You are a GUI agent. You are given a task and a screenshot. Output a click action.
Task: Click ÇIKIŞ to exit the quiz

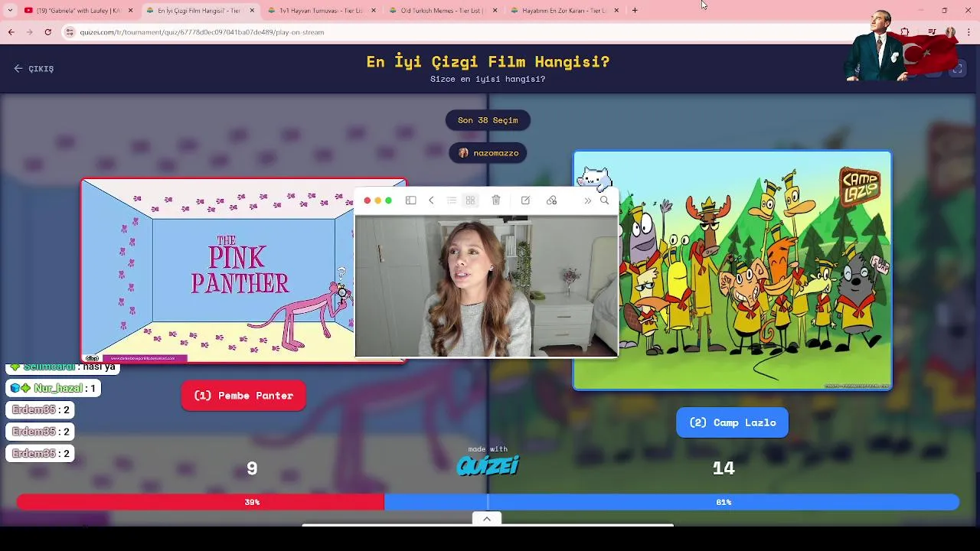pyautogui.click(x=34, y=68)
